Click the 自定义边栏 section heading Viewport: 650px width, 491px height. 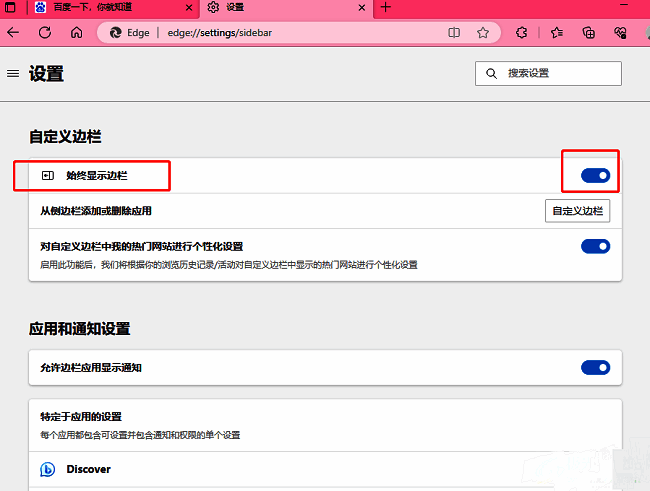click(65, 136)
